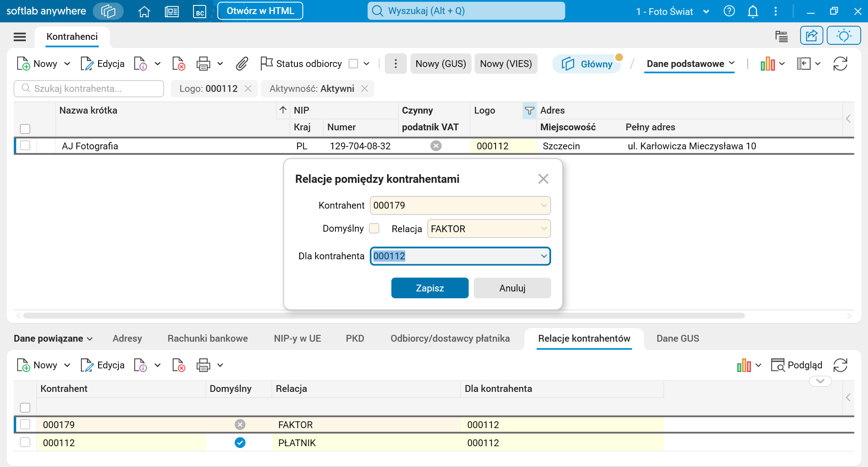Open the chart icon in top toolbar
Image resolution: width=868 pixels, height=467 pixels.
768,64
